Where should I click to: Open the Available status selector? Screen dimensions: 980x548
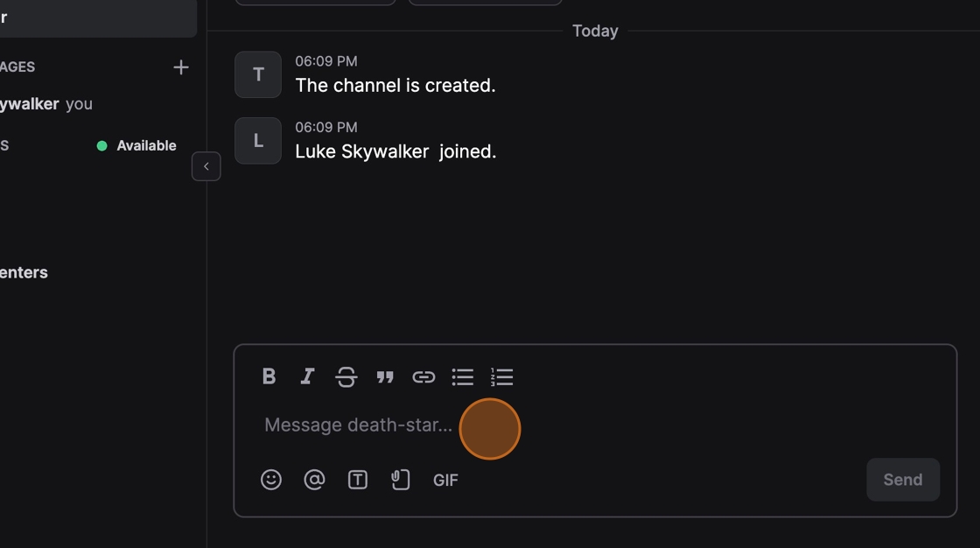pyautogui.click(x=136, y=145)
